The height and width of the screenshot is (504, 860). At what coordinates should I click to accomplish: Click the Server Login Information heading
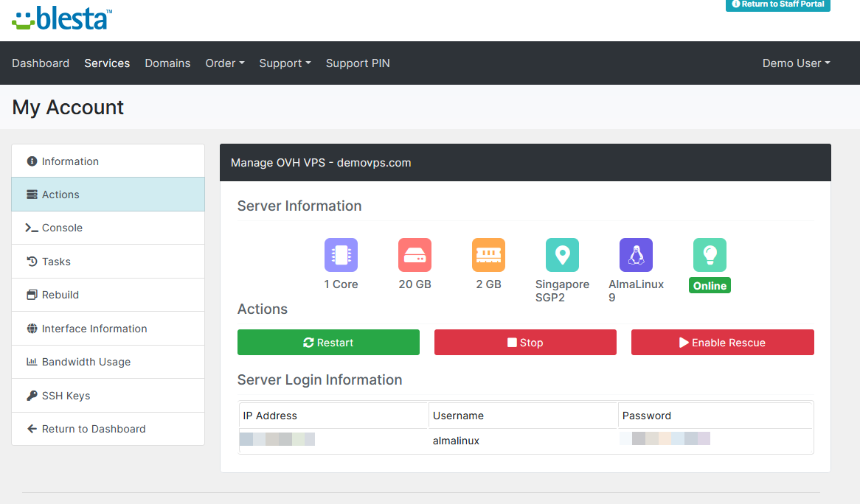[x=320, y=379]
